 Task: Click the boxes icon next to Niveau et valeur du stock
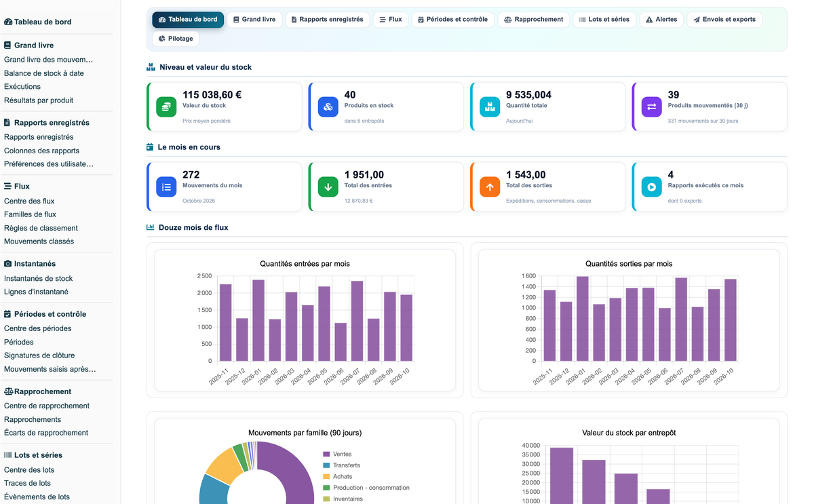click(x=151, y=67)
